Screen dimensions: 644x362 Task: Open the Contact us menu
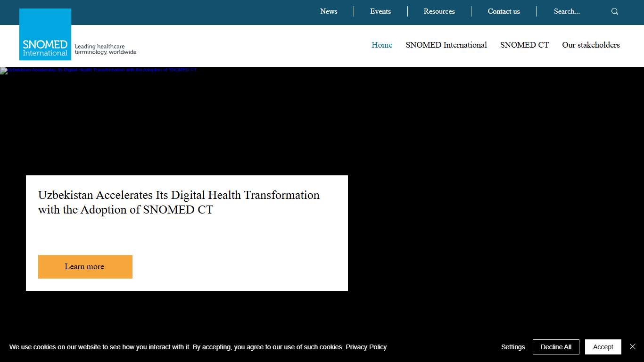504,11
